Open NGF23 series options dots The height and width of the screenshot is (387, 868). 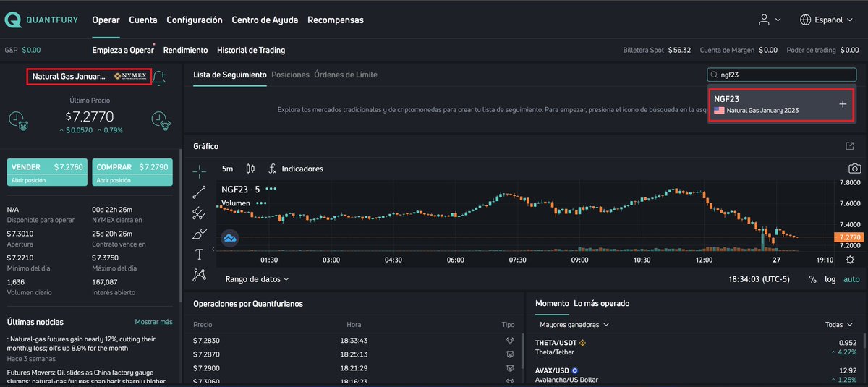(271, 189)
